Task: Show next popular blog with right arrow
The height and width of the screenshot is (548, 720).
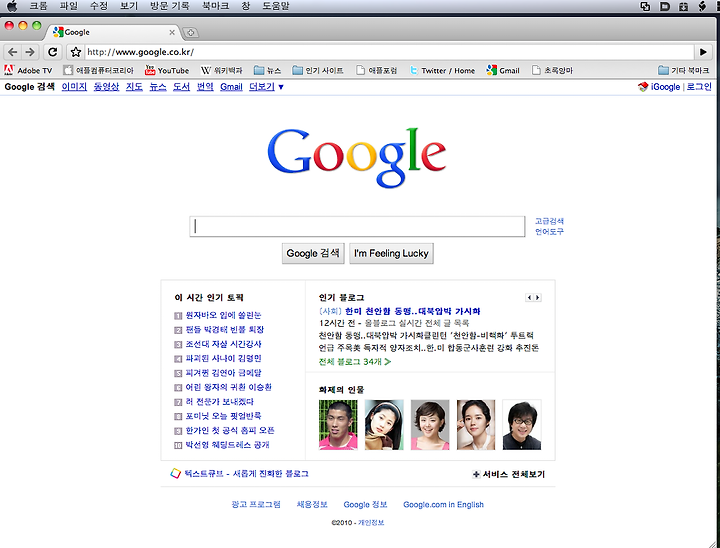Action: (537, 298)
